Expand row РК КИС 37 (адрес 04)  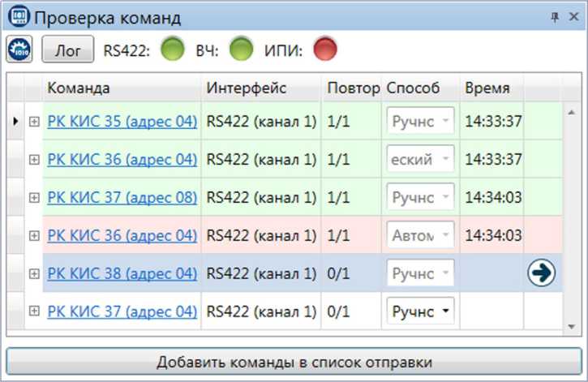34,311
